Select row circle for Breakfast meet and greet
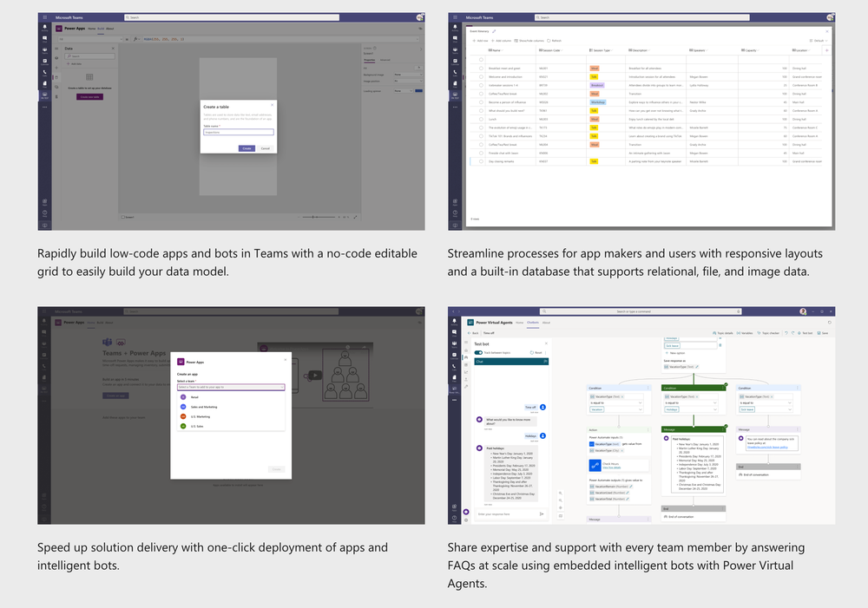 [481, 68]
